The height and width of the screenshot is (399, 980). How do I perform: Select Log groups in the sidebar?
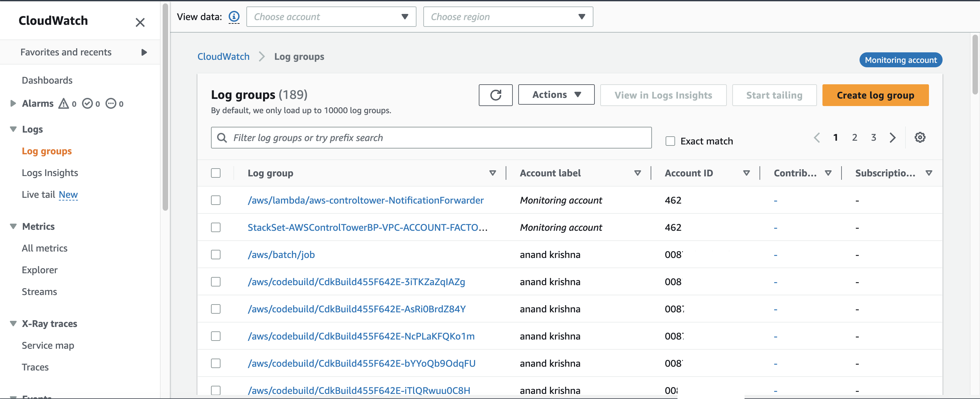pos(47,151)
